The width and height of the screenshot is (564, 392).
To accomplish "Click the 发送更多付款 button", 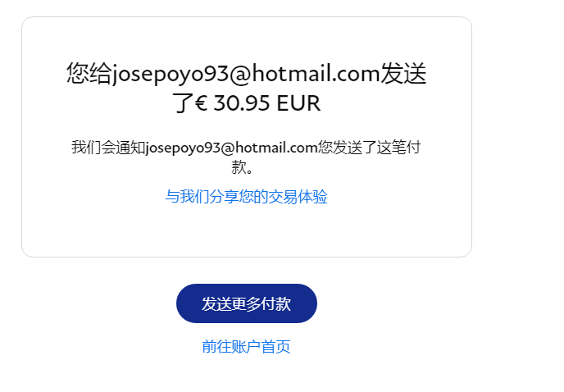I will [247, 303].
